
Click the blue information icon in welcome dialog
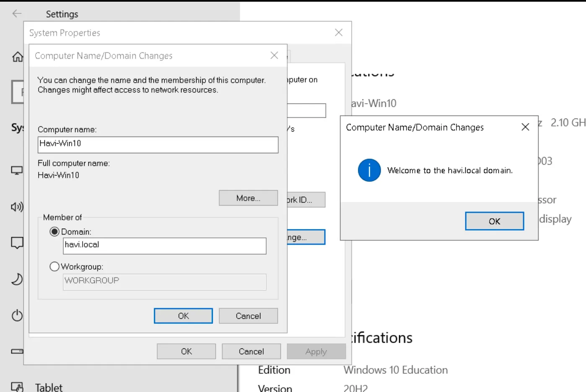coord(369,170)
